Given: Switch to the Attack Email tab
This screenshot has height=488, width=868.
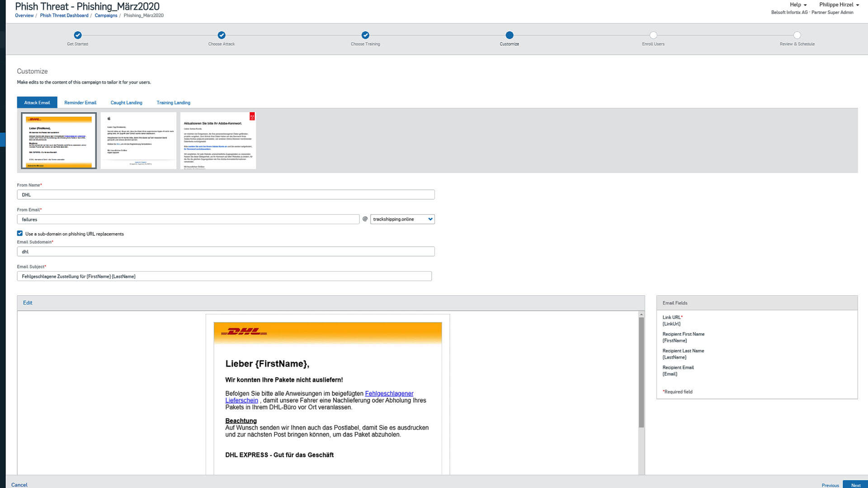Looking at the screenshot, I should pos(37,103).
